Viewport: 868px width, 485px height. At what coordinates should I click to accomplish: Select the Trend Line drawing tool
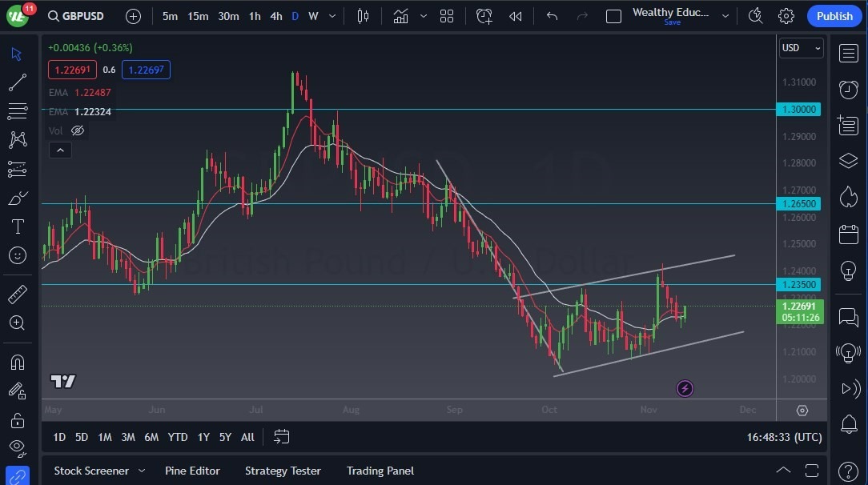click(x=16, y=82)
